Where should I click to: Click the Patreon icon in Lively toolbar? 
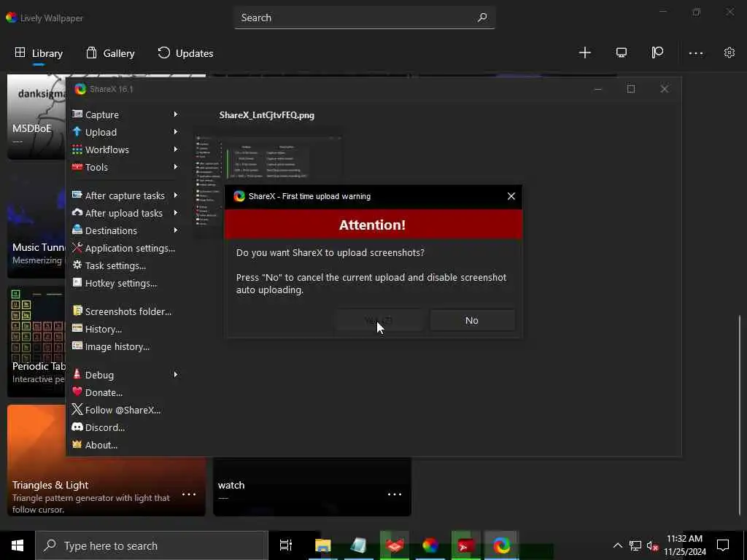pyautogui.click(x=657, y=52)
